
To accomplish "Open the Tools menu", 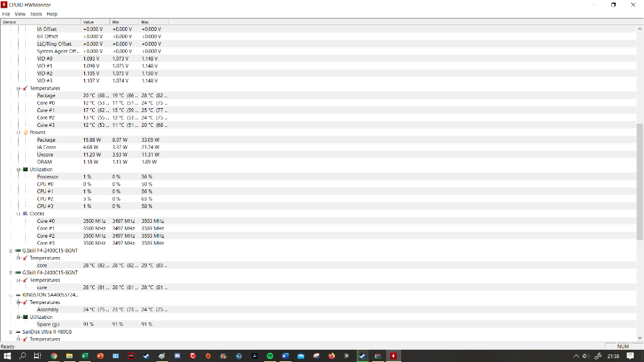I will tap(36, 14).
